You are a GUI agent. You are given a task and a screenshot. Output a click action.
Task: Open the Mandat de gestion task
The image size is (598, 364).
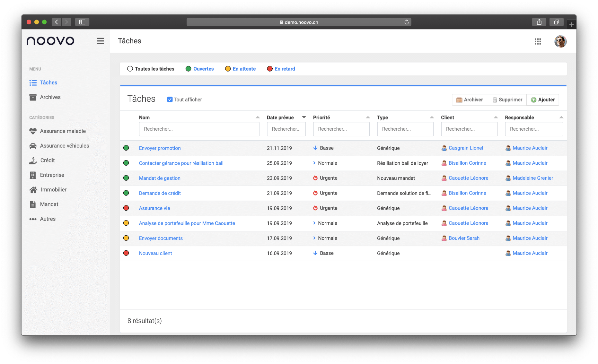pyautogui.click(x=160, y=178)
